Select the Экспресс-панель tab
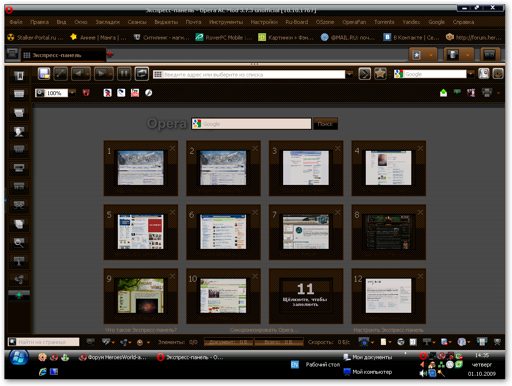The height and width of the screenshot is (386, 512). click(x=63, y=55)
